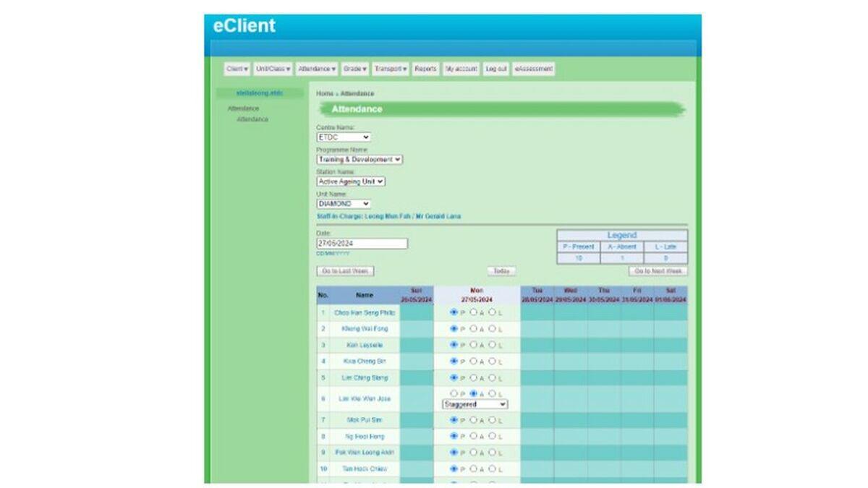Select Late for row 3 Koh Lesserie
Screen dimensions: 868x488
[492, 346]
